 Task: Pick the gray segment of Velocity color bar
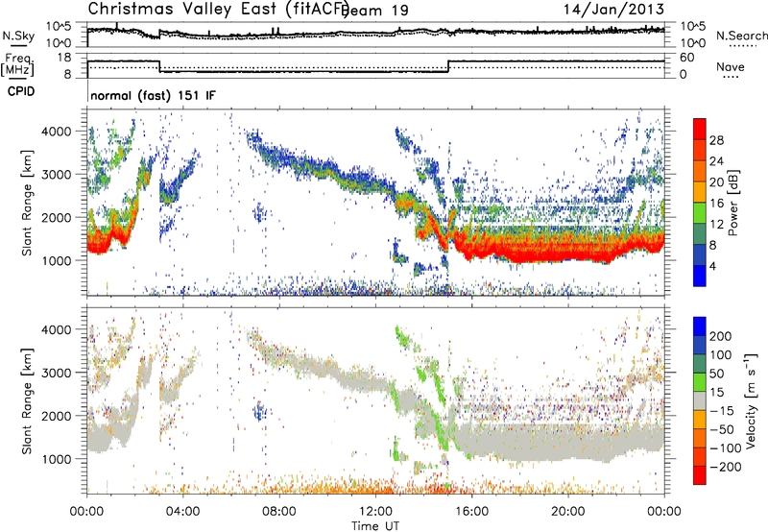pos(700,400)
